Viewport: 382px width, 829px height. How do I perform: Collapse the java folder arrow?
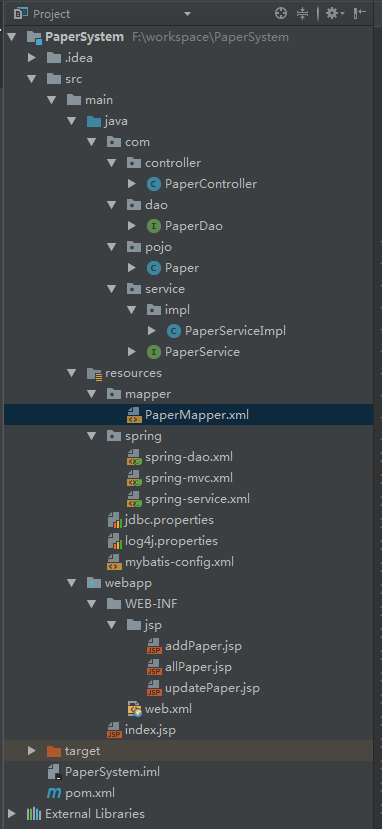point(71,121)
